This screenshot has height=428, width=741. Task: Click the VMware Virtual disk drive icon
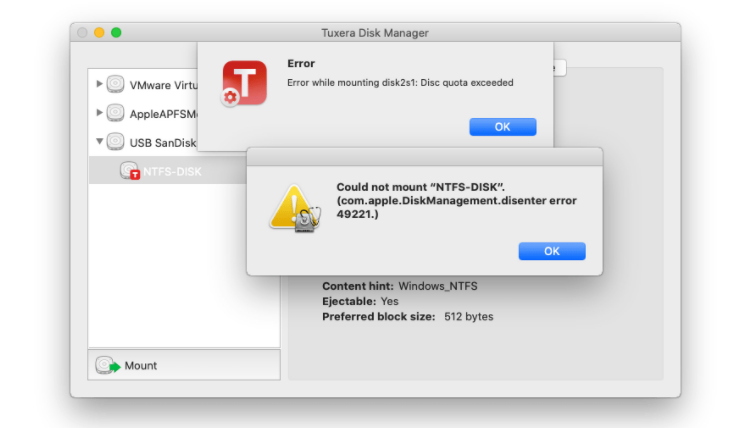click(116, 84)
